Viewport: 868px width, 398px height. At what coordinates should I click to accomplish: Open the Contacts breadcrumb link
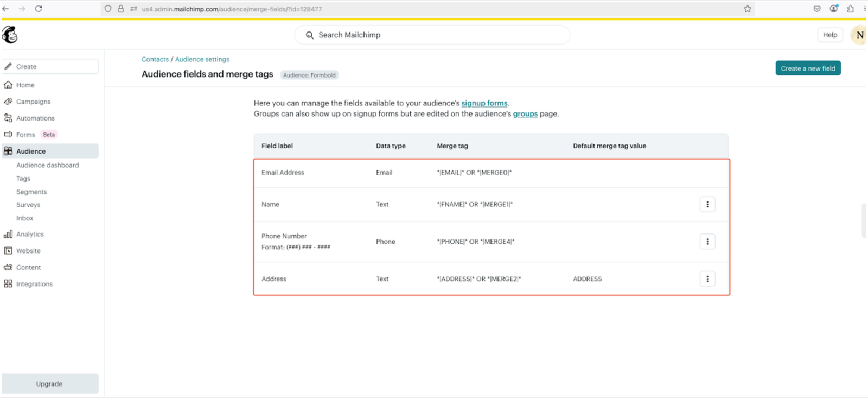point(155,59)
